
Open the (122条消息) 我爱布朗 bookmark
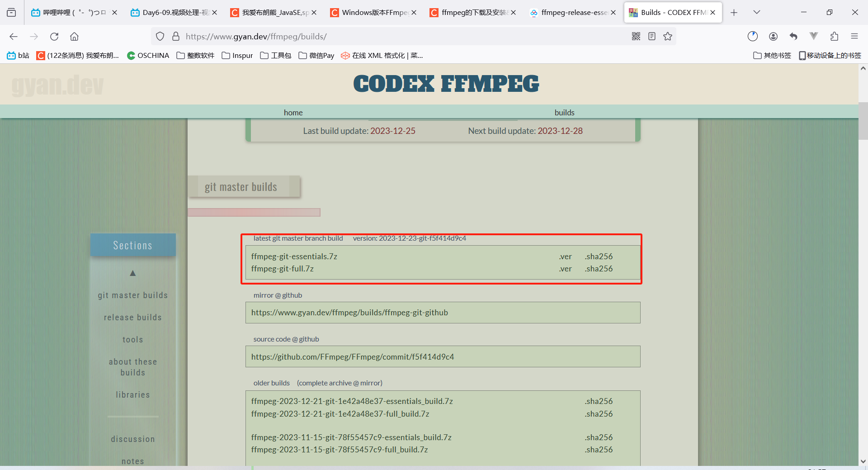pos(78,56)
